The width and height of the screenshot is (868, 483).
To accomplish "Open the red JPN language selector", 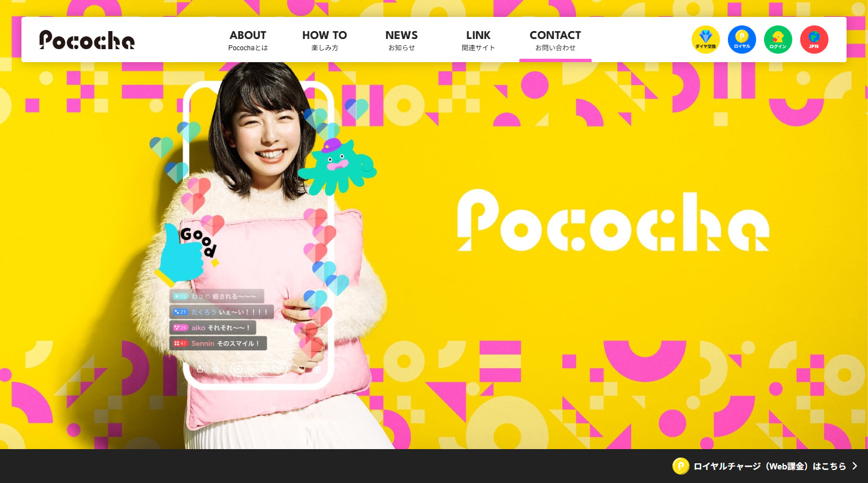I will [814, 40].
